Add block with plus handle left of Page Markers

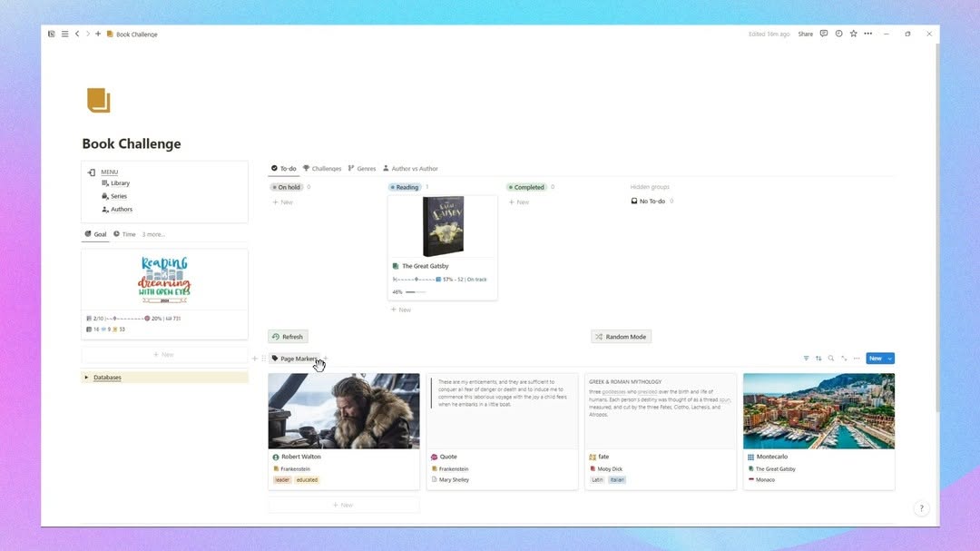(x=254, y=359)
